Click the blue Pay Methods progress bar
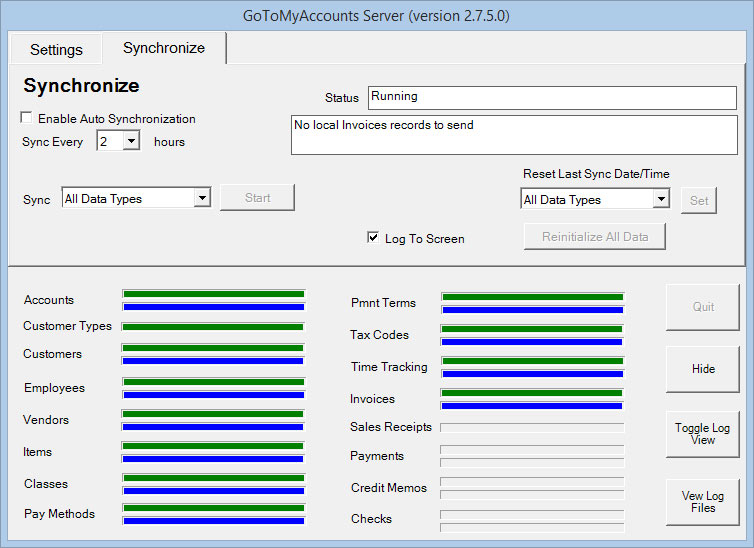The image size is (754, 548). pyautogui.click(x=214, y=521)
